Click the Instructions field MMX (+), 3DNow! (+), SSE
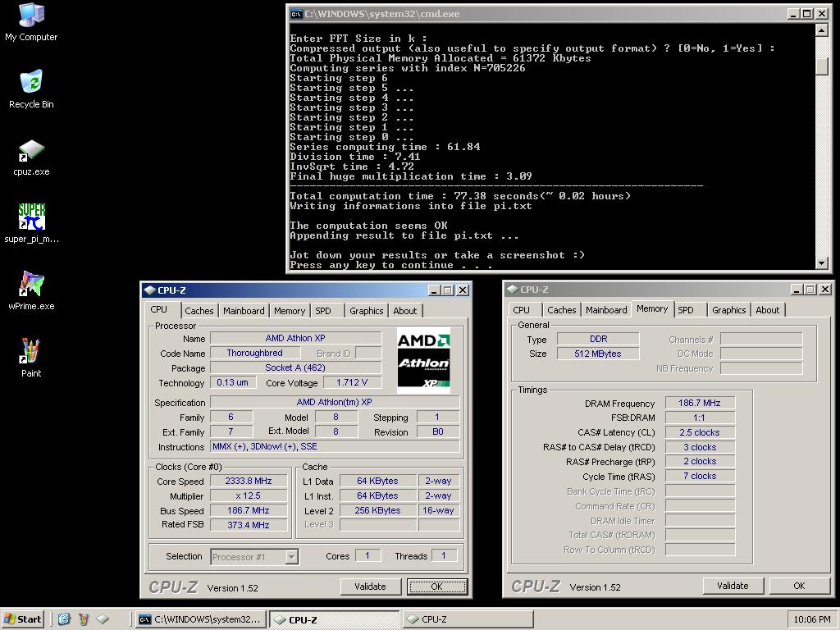The image size is (840, 630). tap(335, 446)
